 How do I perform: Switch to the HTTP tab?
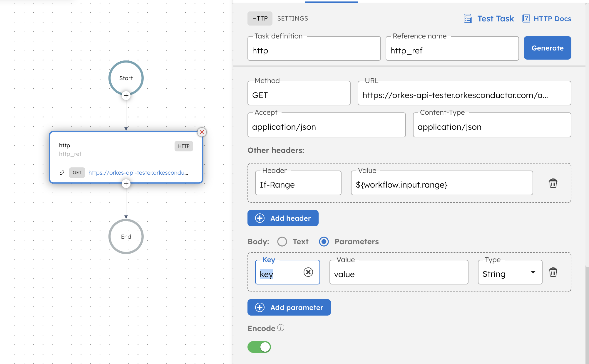260,18
